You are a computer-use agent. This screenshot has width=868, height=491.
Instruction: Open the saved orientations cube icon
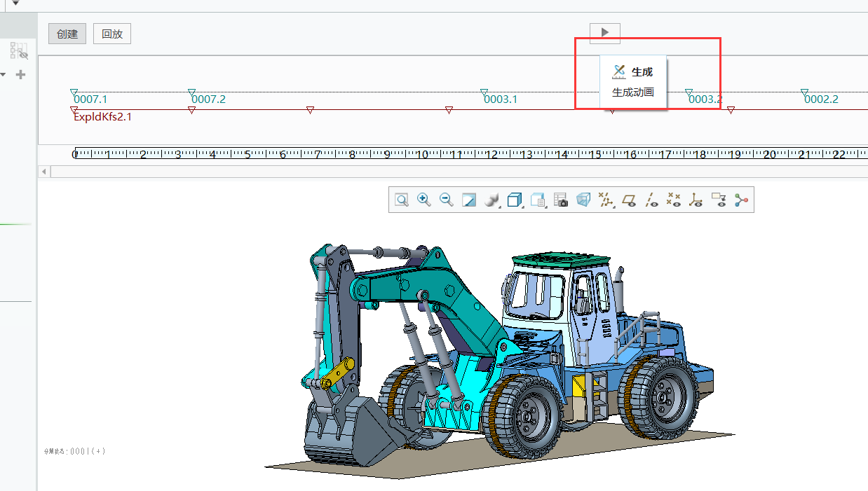pyautogui.click(x=514, y=200)
